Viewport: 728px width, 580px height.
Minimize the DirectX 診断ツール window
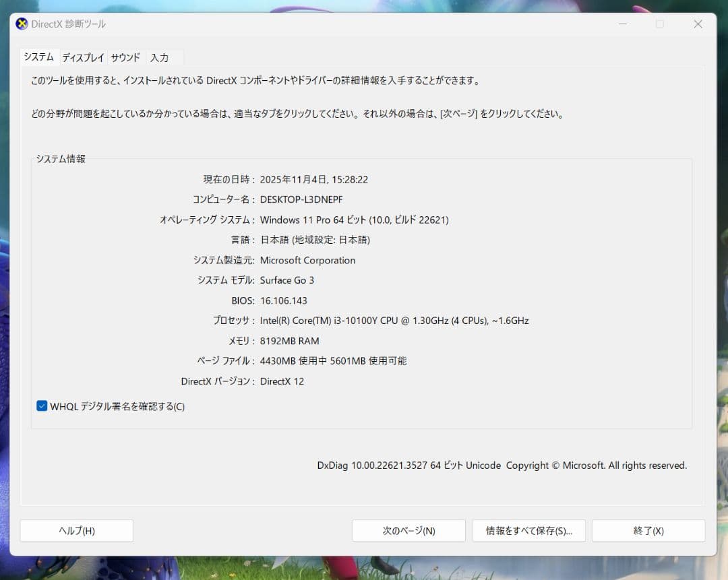622,24
